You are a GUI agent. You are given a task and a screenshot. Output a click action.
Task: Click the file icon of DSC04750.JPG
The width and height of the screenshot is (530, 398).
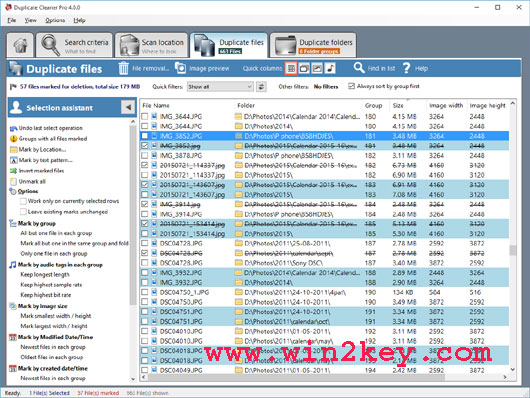pos(154,302)
